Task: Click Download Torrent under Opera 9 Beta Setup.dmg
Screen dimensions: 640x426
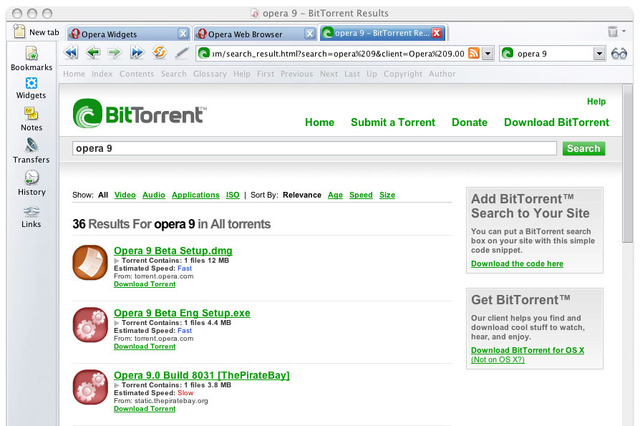Action: click(144, 284)
